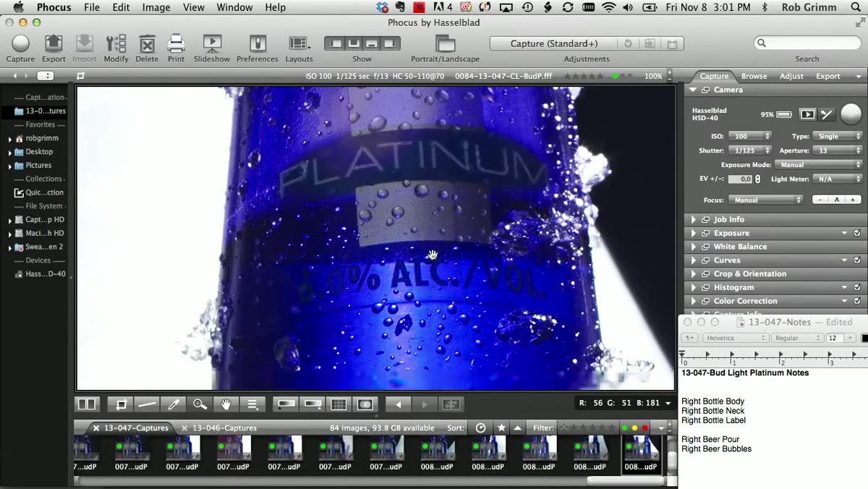Filter by red approval dot
Screen dimensions: 868x489
click(x=644, y=428)
